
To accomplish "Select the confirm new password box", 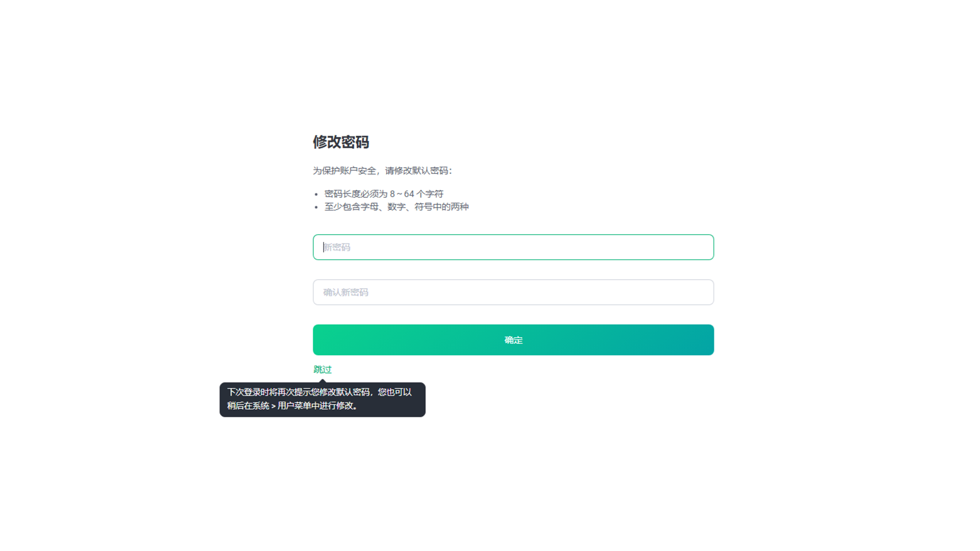I will point(513,292).
